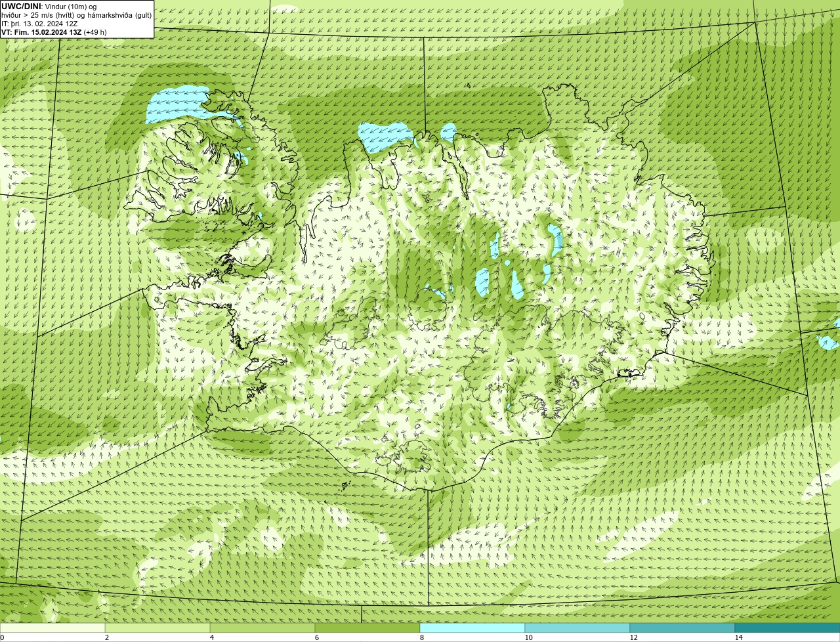Click the '10' label on the colour scale
Screen dimensions: 840x642
tap(528, 637)
